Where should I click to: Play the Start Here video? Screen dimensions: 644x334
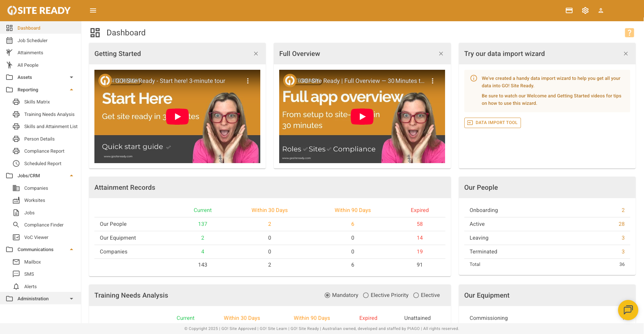pyautogui.click(x=177, y=117)
